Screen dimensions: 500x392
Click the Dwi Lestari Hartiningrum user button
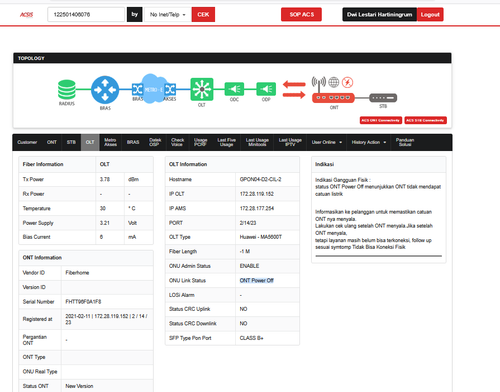coord(379,15)
